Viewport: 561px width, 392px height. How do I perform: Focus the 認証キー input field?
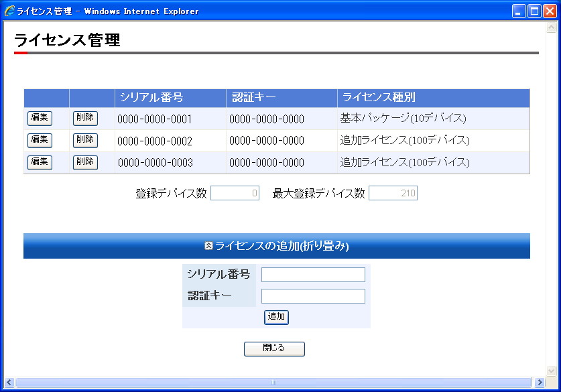pos(313,296)
